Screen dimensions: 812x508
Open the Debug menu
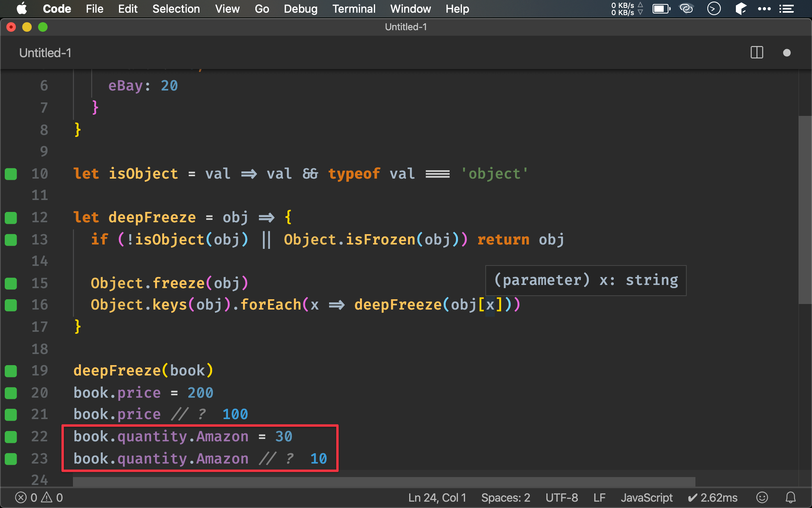301,8
